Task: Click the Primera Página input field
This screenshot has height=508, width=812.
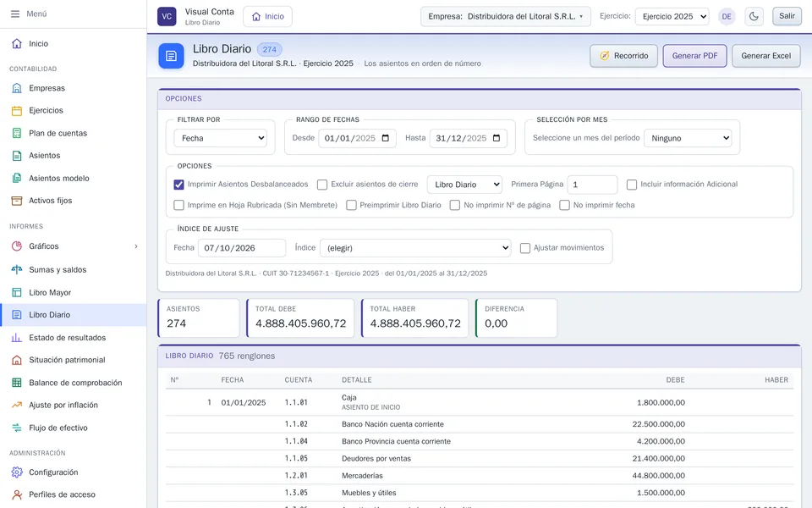Action: coord(592,185)
